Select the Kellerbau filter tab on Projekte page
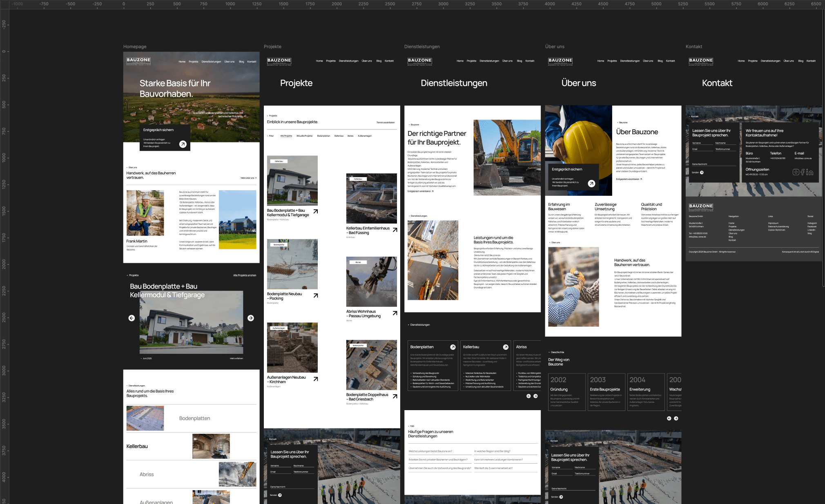The width and height of the screenshot is (825, 504). [x=339, y=136]
